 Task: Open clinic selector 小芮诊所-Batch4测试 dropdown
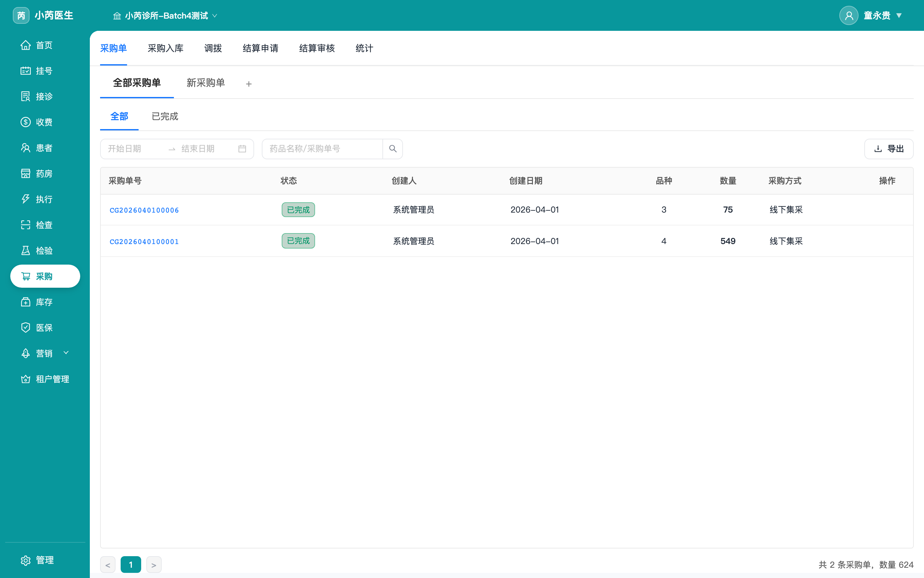pyautogui.click(x=165, y=16)
